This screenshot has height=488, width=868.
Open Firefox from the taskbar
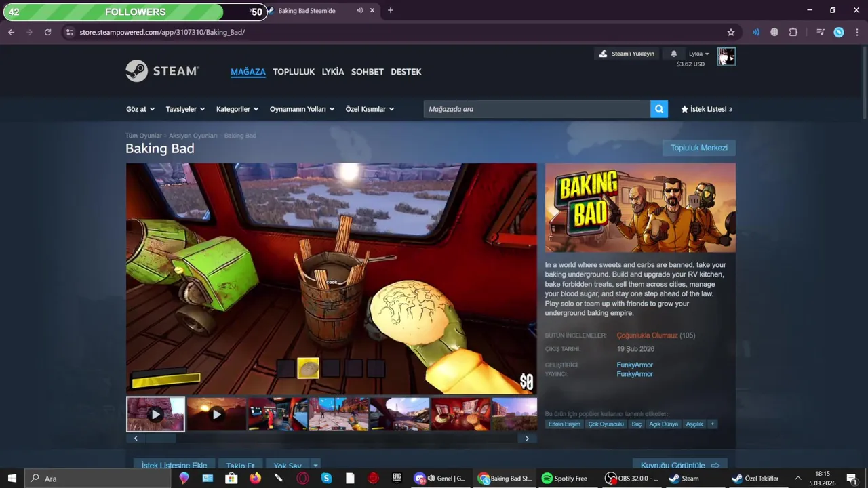(255, 479)
